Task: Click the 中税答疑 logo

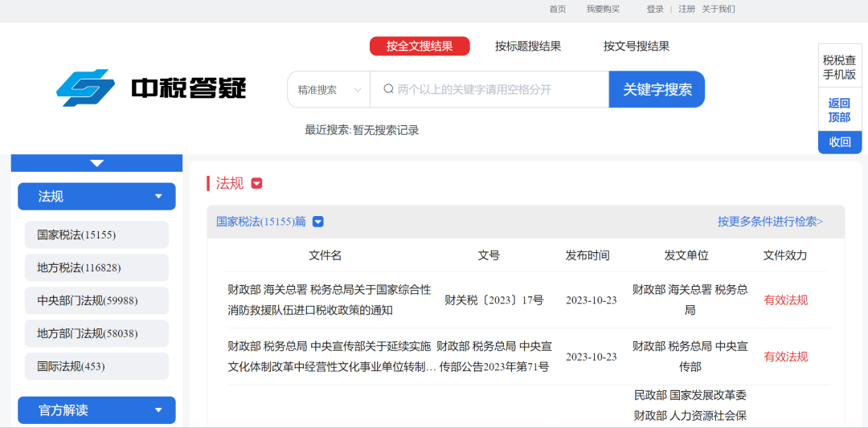Action: point(151,88)
